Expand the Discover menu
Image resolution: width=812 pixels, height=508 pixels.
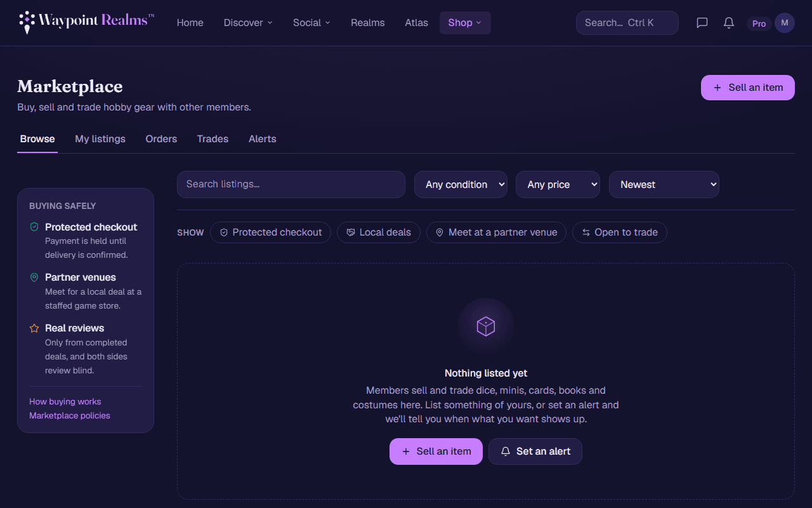coord(248,23)
